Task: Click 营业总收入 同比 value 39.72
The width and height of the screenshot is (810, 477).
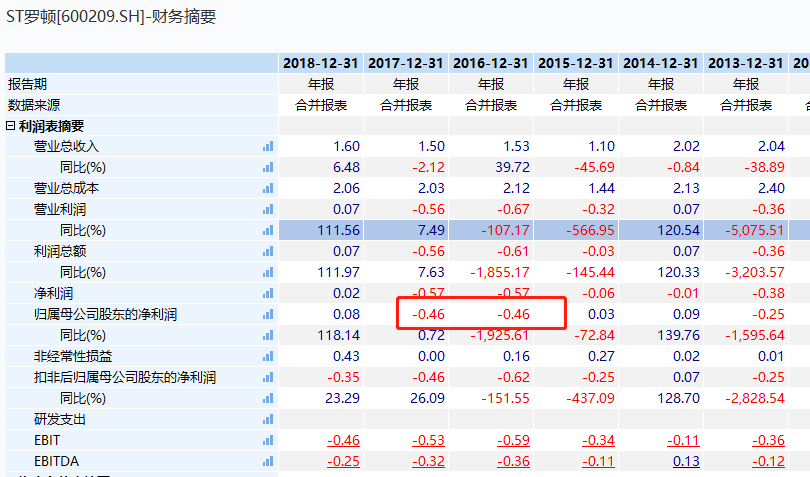Action: click(x=512, y=167)
